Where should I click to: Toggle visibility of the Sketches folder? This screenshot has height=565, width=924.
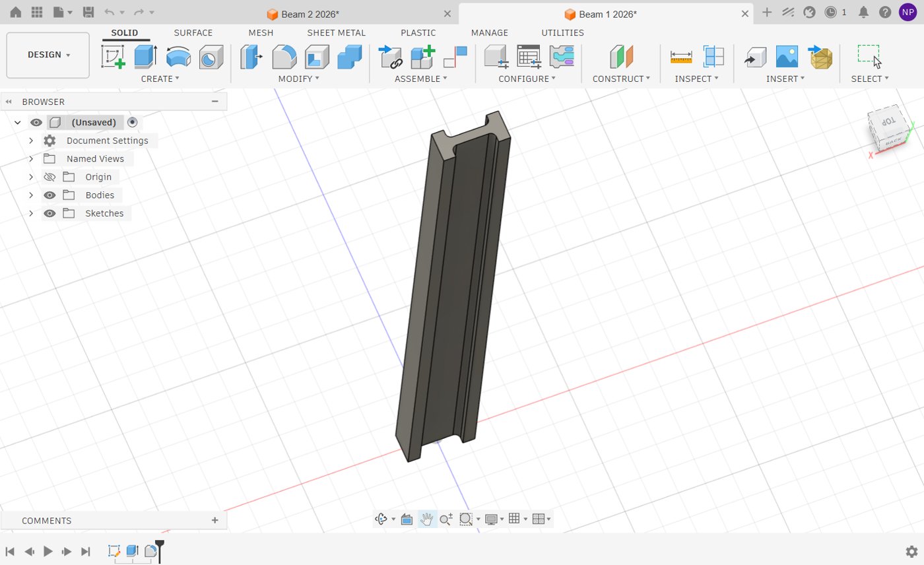point(49,213)
